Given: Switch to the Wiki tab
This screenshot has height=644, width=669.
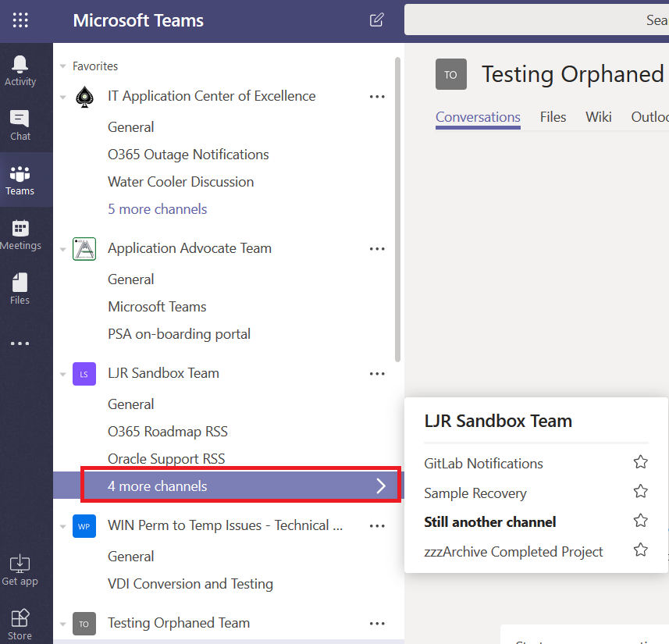Looking at the screenshot, I should click(x=598, y=117).
